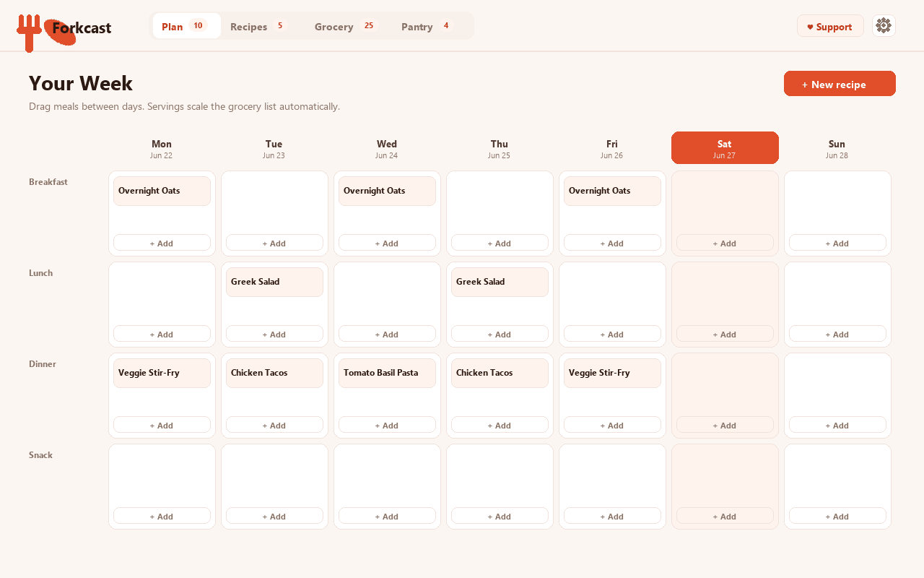This screenshot has width=924, height=578.
Task: Click the Support heart button
Action: point(830,26)
